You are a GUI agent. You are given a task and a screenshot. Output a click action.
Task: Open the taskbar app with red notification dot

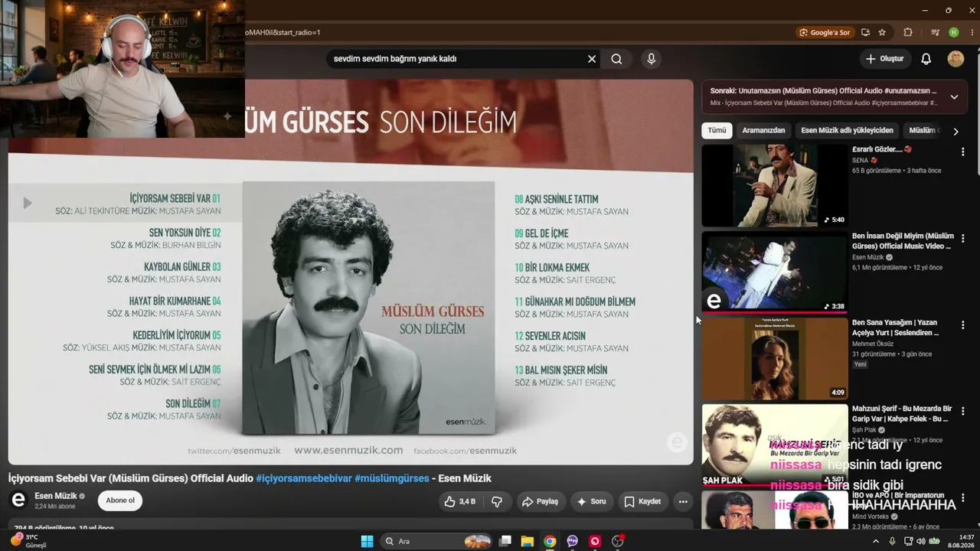click(x=618, y=541)
